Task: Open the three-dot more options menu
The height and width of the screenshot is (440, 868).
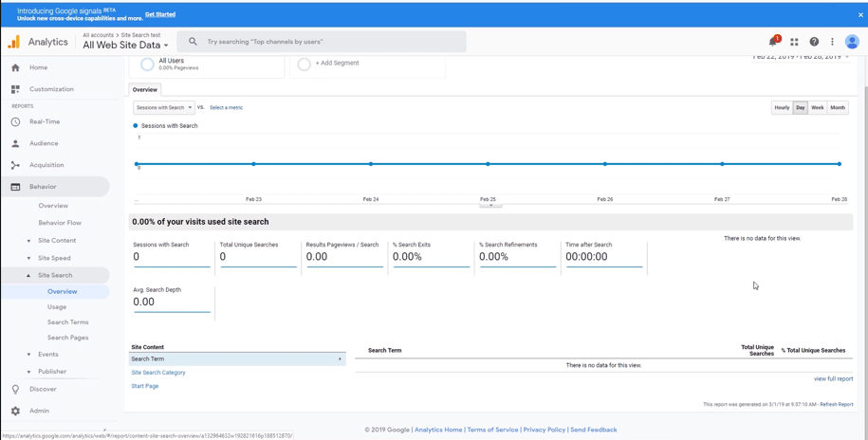Action: 832,42
